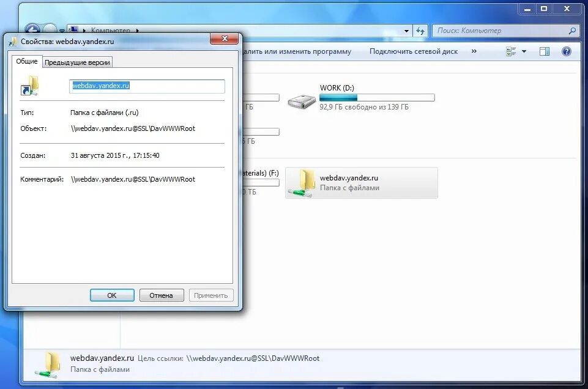Image resolution: width=588 pixels, height=389 pixels.
Task: Click the Объект path value in dialog
Action: pos(133,128)
